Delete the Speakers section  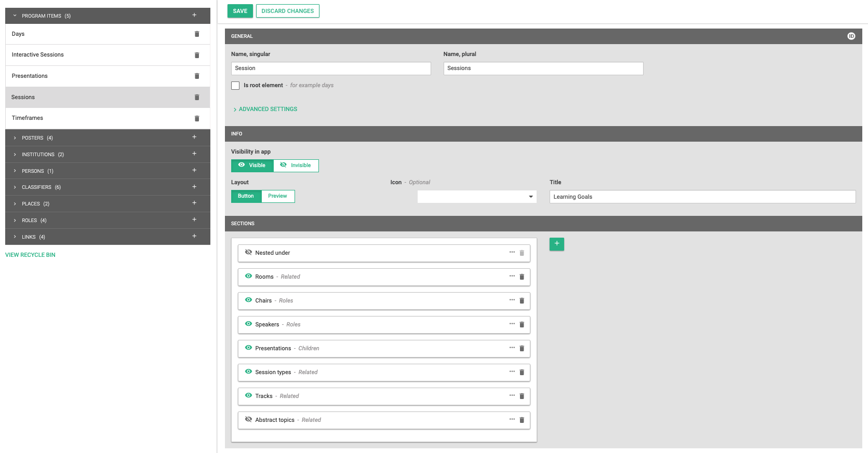click(522, 325)
